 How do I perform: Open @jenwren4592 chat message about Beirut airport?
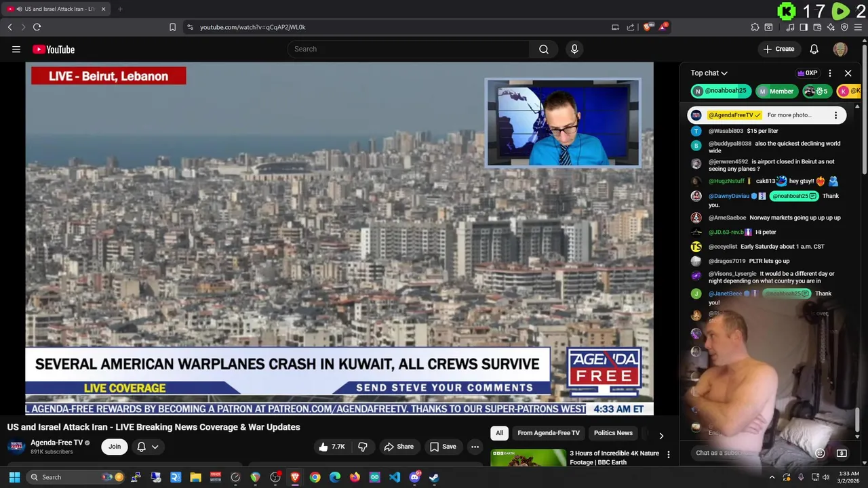click(772, 165)
